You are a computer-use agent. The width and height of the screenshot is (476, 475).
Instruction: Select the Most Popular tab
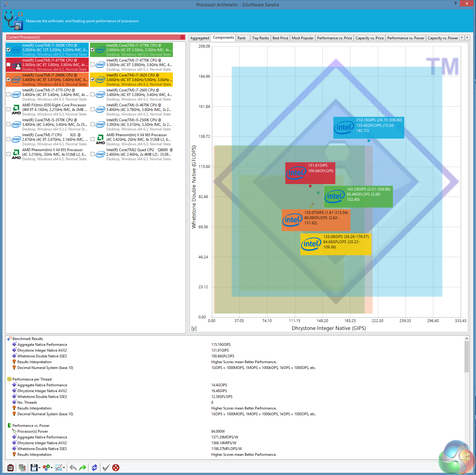302,38
